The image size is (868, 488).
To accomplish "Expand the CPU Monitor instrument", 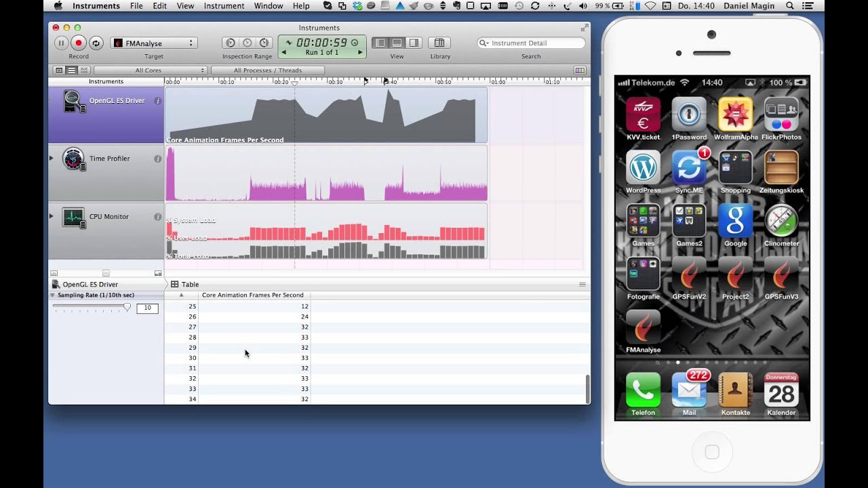I will (51, 217).
